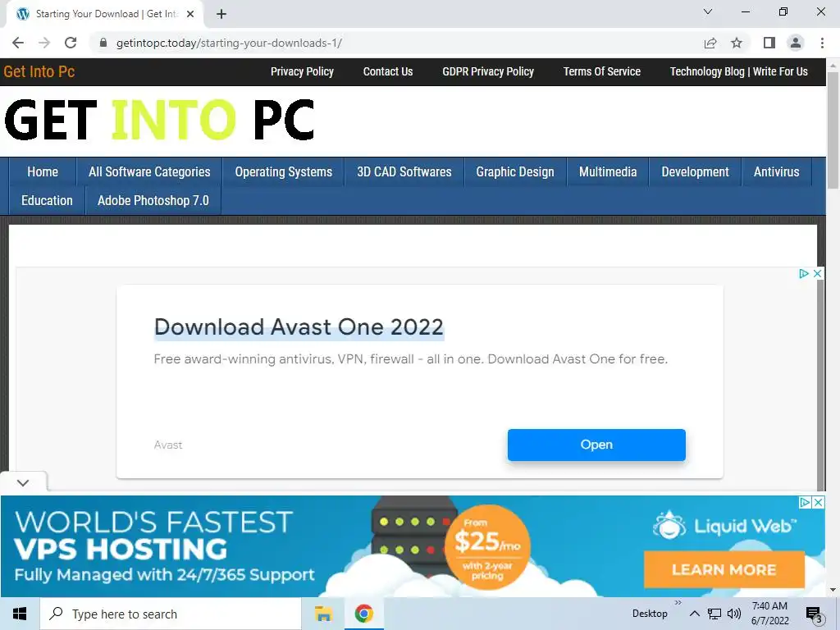View site info via padlock icon

pos(103,43)
